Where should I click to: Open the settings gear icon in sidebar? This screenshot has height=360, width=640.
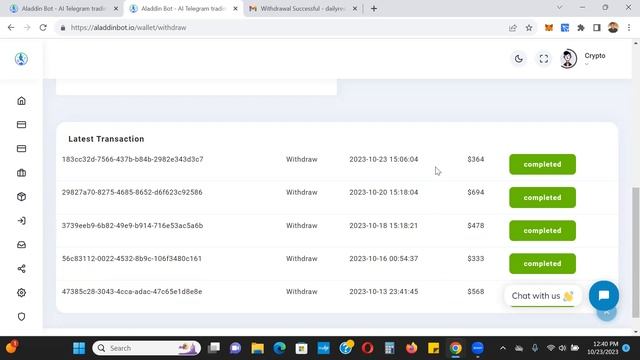[22, 293]
